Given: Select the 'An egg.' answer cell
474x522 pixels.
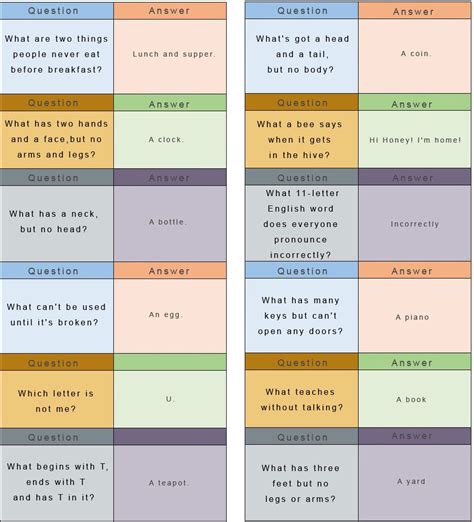Looking at the screenshot, I should click(x=170, y=316).
